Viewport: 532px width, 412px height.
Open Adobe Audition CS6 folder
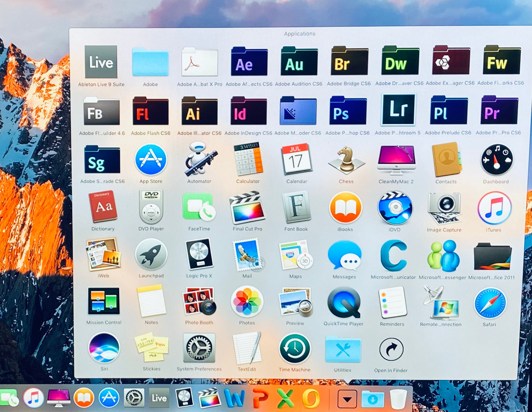pos(299,61)
